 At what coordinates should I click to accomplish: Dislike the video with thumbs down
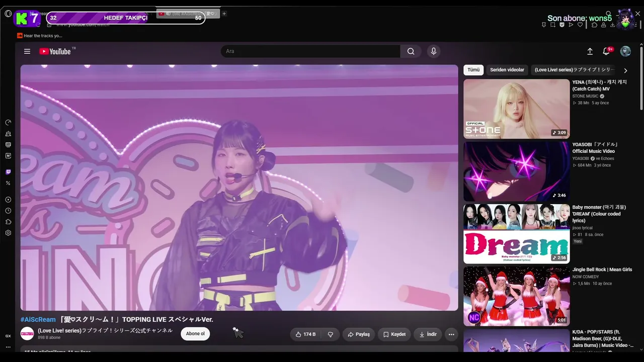[x=330, y=334]
